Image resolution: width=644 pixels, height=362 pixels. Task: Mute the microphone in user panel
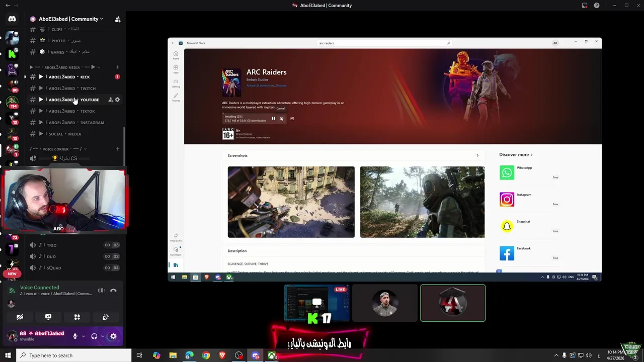tap(75, 336)
